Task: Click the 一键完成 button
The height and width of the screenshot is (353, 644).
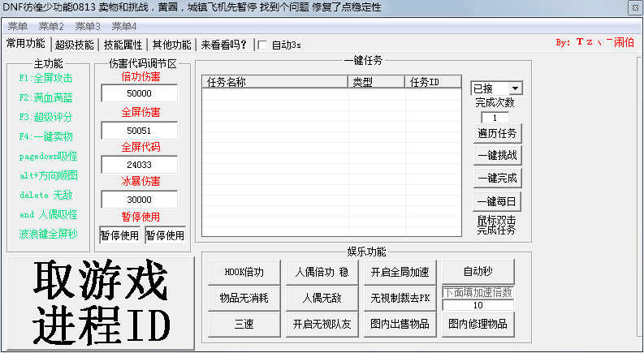Action: [496, 178]
